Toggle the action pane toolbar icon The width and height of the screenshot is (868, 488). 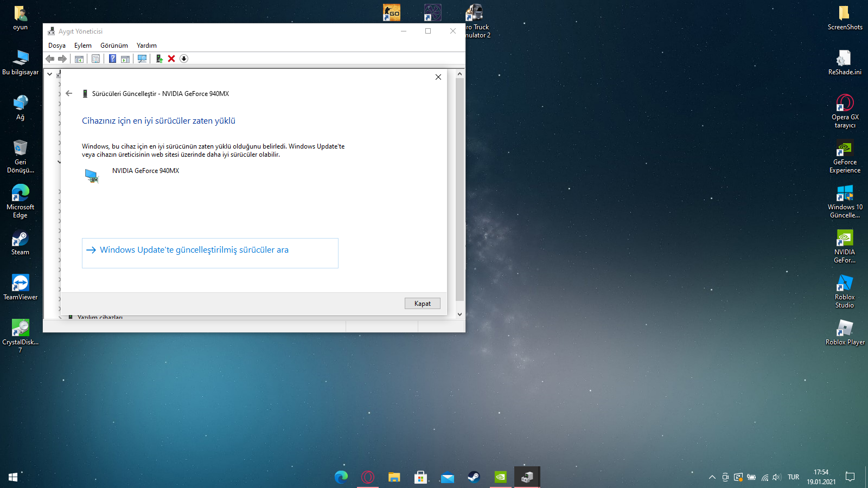coord(125,59)
